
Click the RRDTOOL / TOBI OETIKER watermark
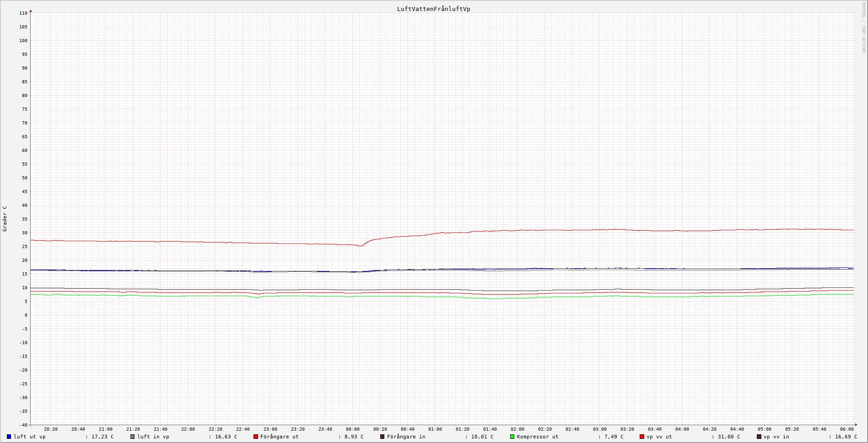[863, 27]
